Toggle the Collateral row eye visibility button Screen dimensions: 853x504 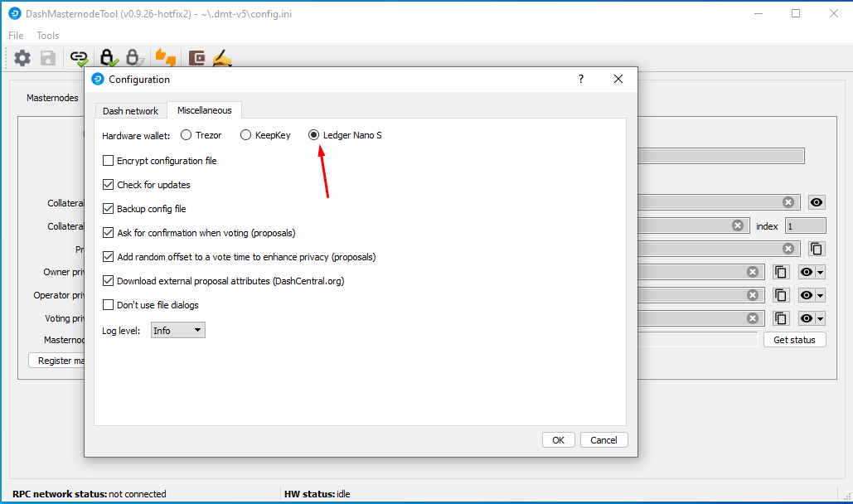tap(817, 202)
